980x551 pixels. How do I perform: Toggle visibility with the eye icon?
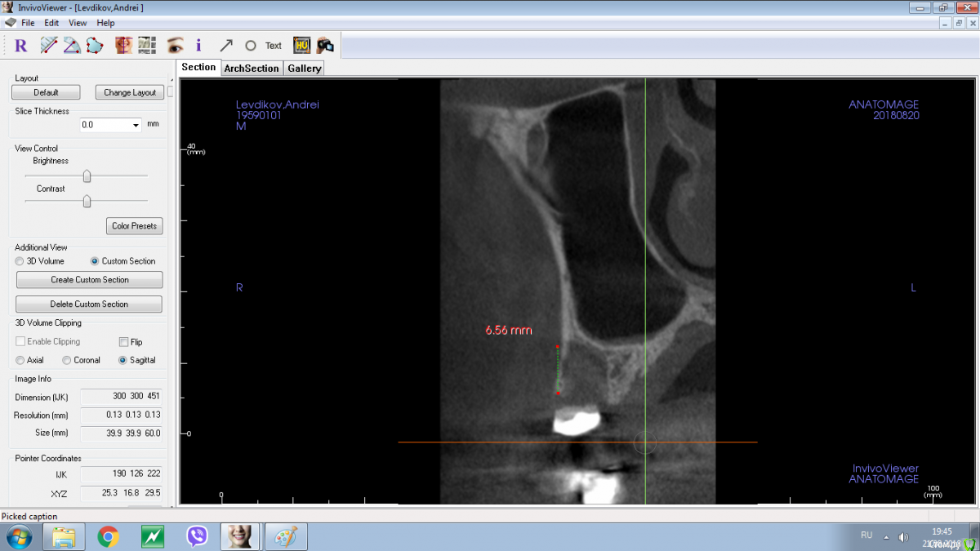tap(175, 46)
